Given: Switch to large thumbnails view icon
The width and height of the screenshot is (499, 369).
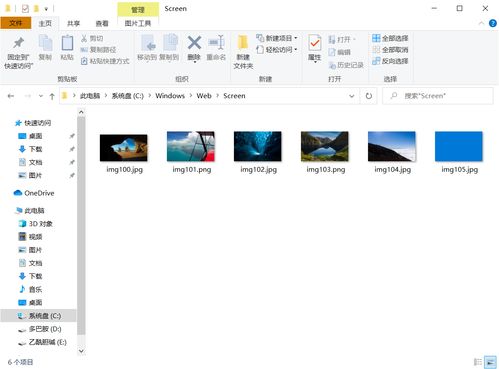Looking at the screenshot, I should pos(490,362).
